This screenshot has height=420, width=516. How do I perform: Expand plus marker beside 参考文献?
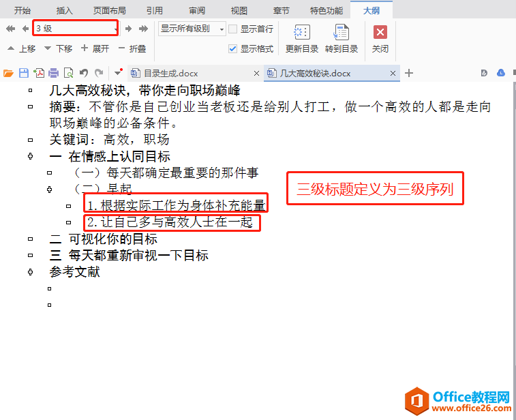30,272
